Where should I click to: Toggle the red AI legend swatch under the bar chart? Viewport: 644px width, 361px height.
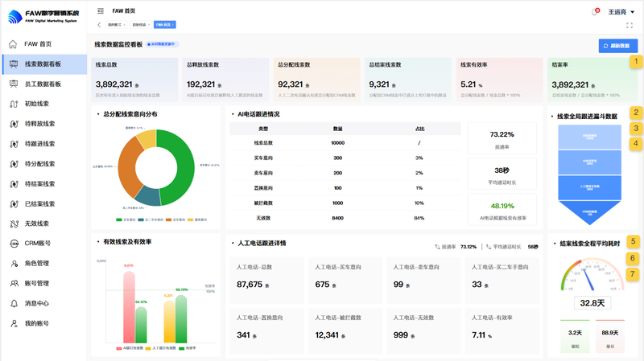click(118, 348)
